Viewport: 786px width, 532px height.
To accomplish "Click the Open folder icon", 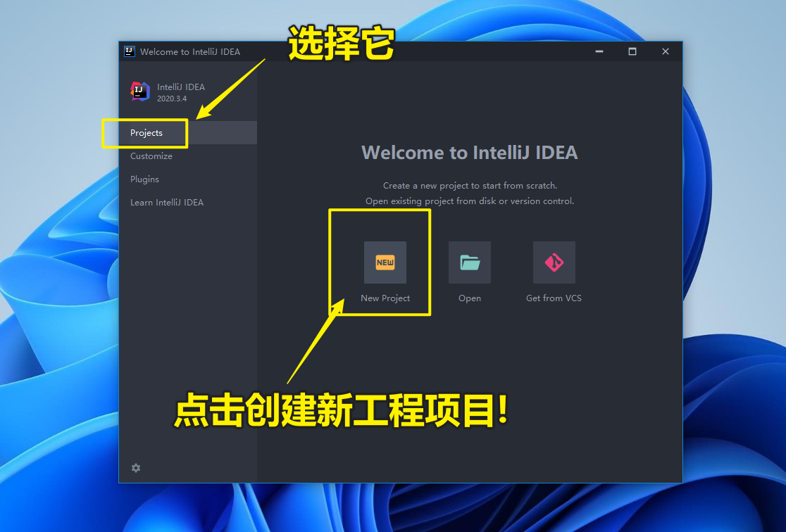I will pos(470,262).
